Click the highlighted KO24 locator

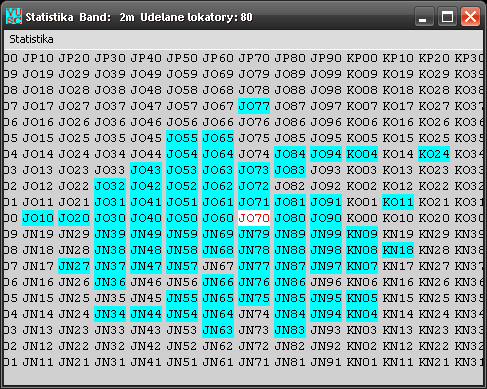click(434, 154)
